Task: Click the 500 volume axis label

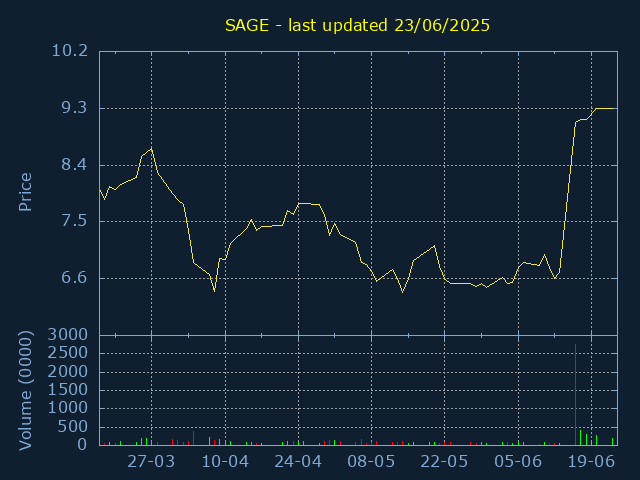Action: [x=73, y=427]
